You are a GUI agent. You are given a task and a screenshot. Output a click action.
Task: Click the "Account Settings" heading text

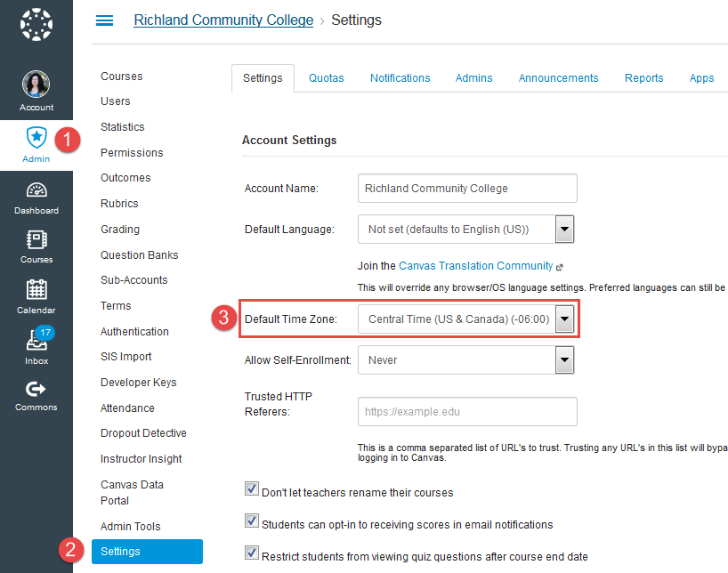tap(289, 141)
